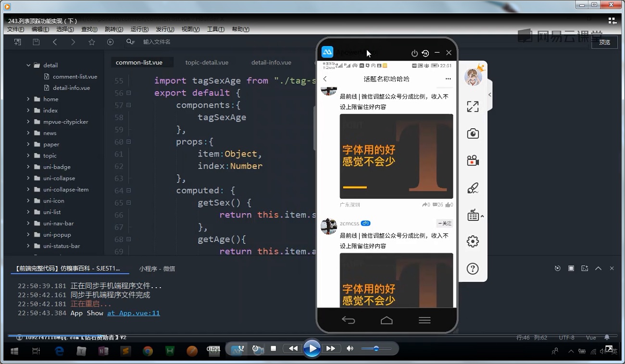Collapse code fold at line 56
The image size is (625, 364).
[129, 93]
